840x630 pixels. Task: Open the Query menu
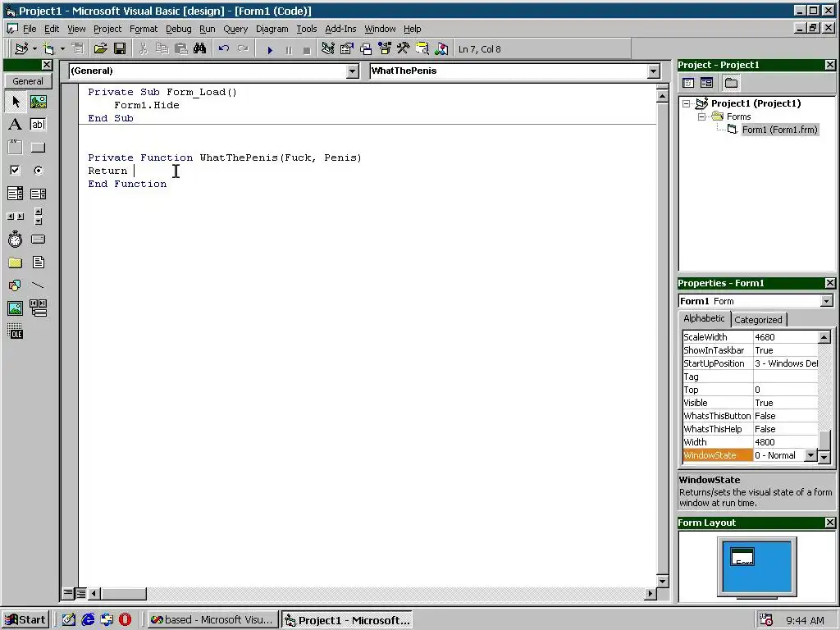tap(235, 29)
